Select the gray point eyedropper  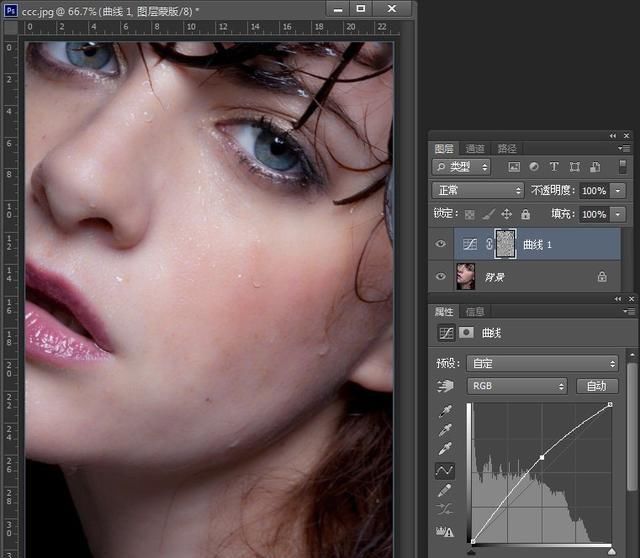(x=445, y=430)
